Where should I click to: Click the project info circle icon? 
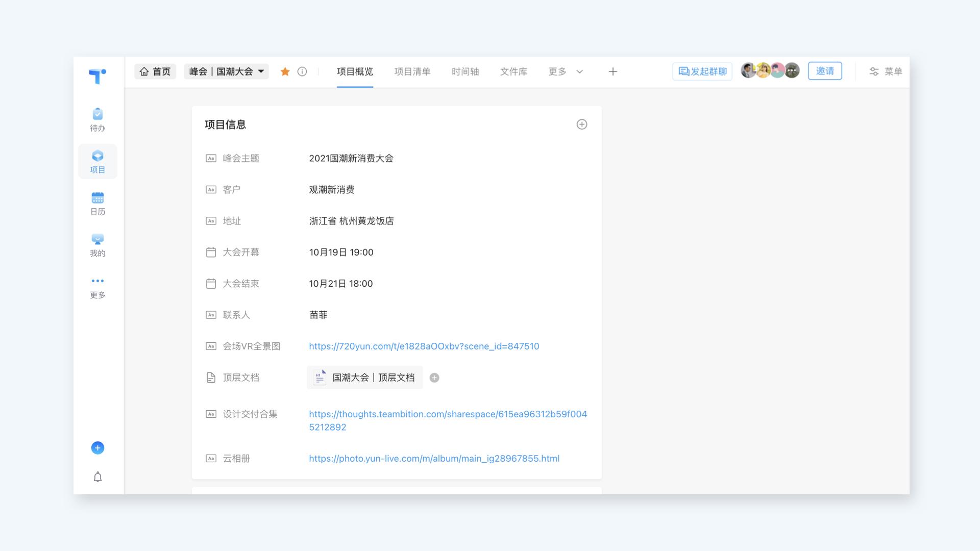[x=302, y=71]
